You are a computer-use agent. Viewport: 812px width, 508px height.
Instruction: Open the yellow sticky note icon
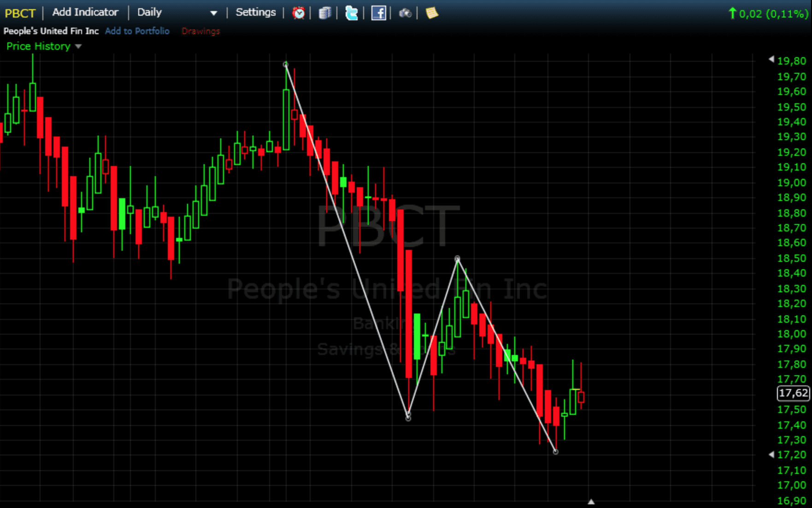(432, 13)
